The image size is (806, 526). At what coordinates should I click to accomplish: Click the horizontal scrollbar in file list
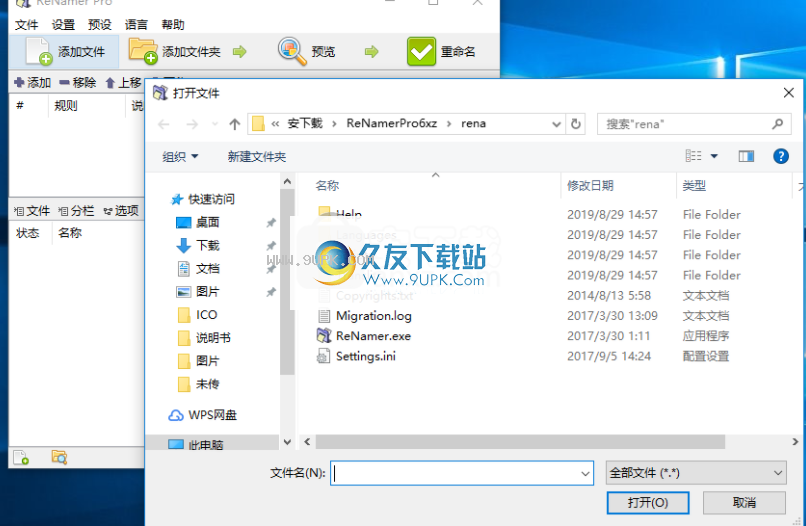520,442
